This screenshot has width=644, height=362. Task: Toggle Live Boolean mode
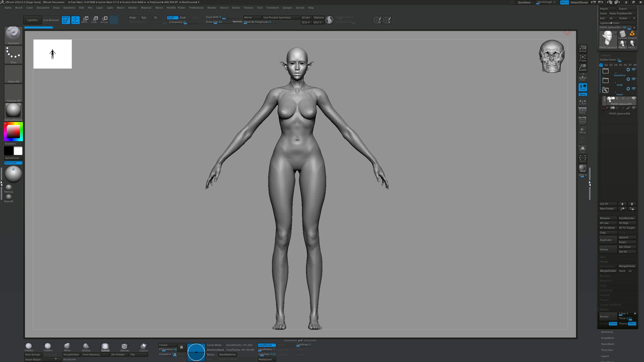[x=51, y=20]
